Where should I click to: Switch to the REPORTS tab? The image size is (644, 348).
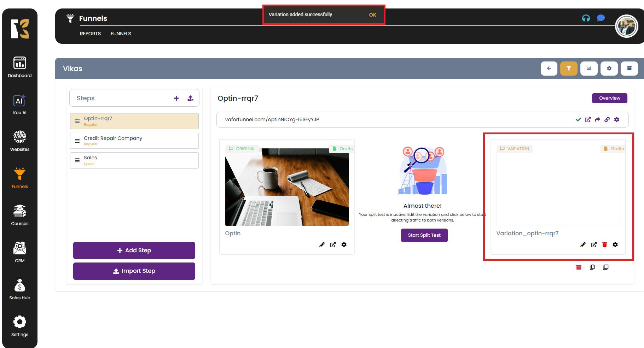[x=90, y=34]
